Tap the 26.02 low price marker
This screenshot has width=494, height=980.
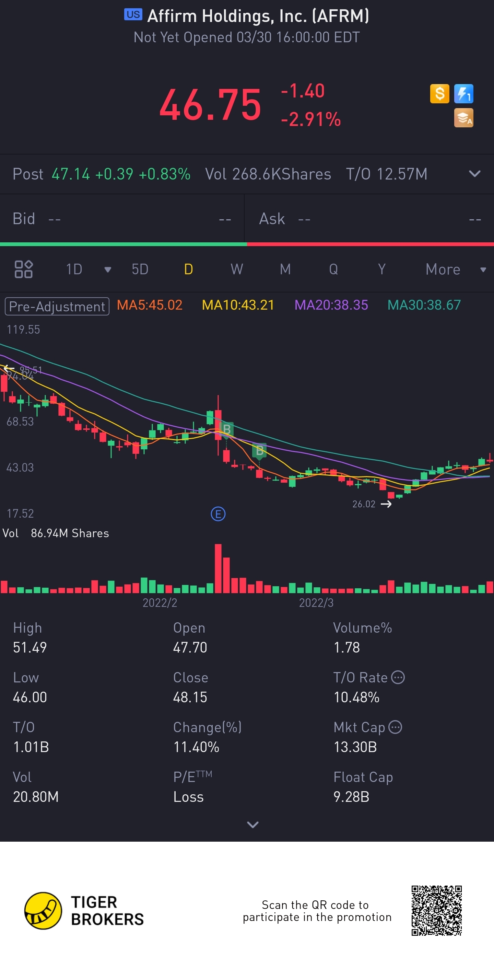click(x=372, y=504)
